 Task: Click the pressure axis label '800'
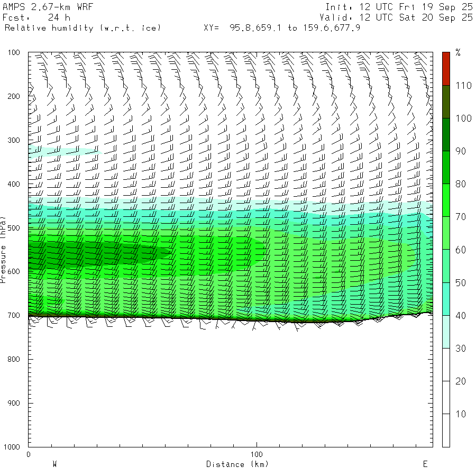point(14,360)
